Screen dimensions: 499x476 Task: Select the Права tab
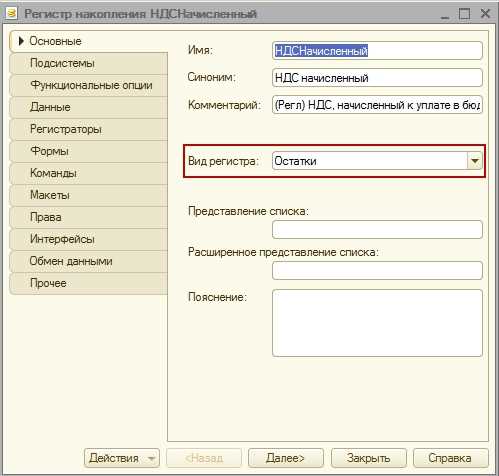click(89, 217)
